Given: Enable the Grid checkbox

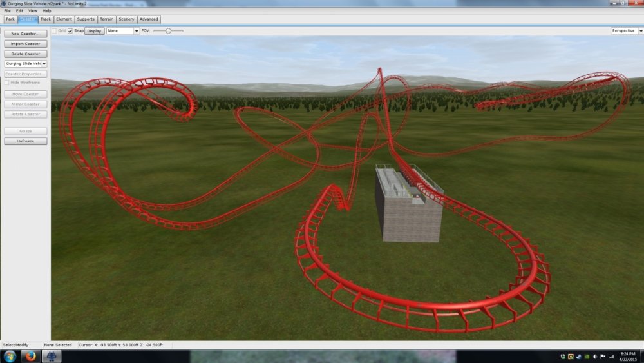Looking at the screenshot, I should [54, 30].
